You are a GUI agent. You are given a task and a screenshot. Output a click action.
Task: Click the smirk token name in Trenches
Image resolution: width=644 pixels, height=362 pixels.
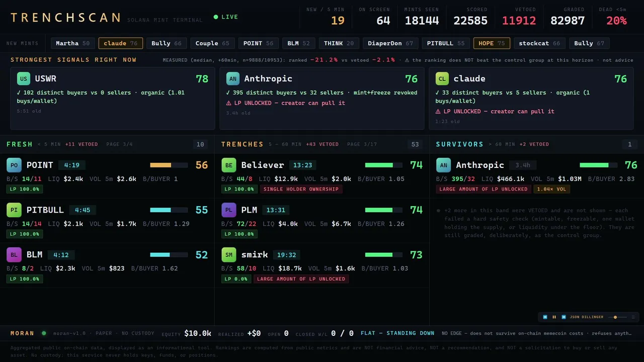click(255, 254)
